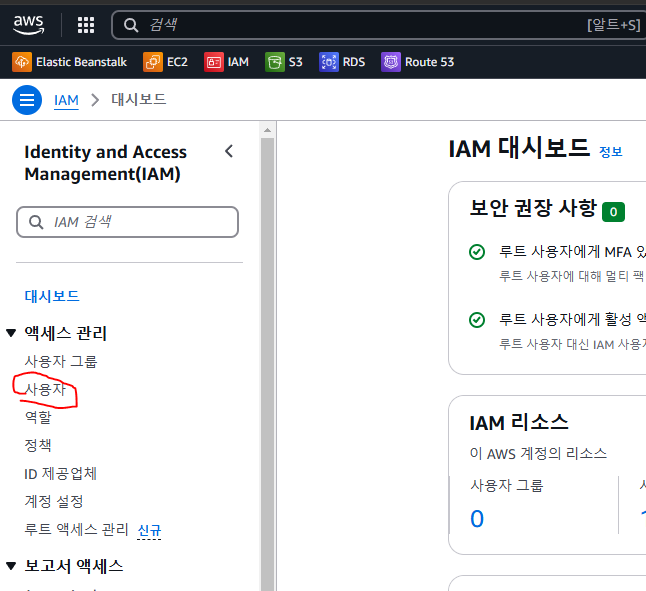This screenshot has height=591, width=646.
Task: Open RDS shortcut icon
Action: (x=329, y=62)
